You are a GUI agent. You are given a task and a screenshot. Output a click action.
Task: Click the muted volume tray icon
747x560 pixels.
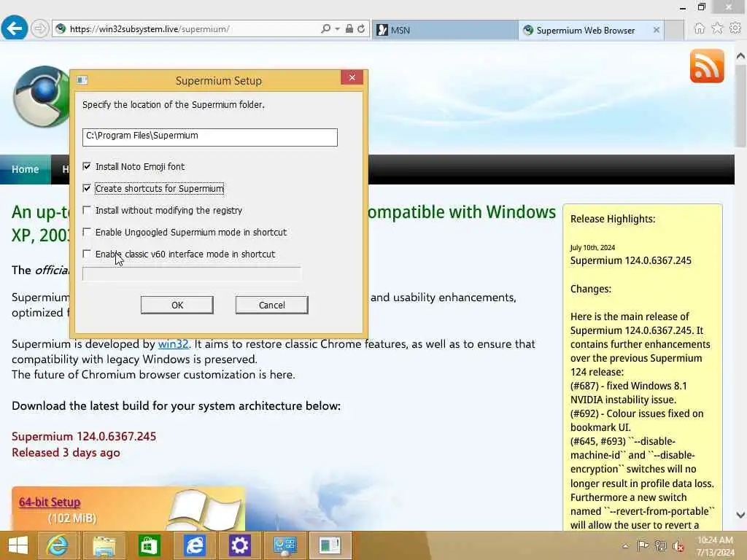point(678,545)
